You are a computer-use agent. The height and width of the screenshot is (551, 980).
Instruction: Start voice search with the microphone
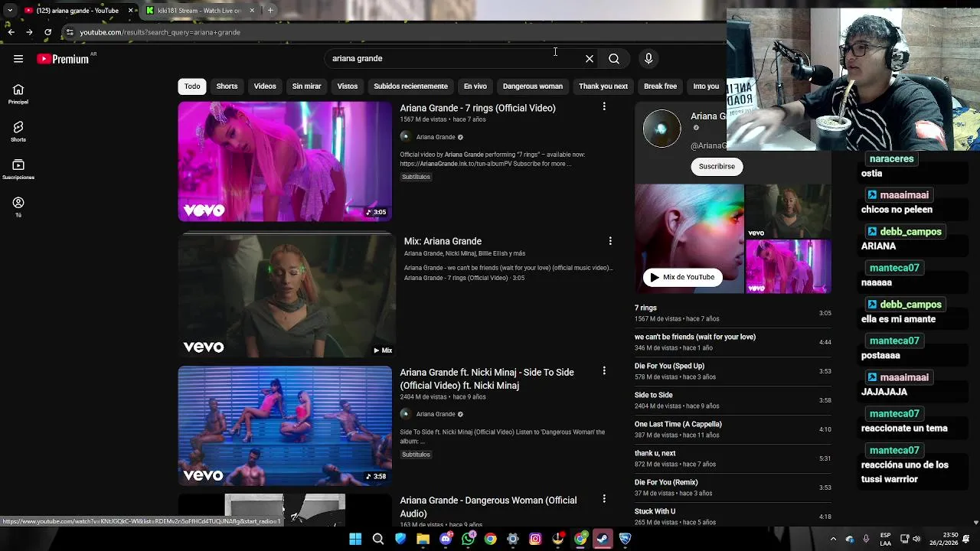648,59
